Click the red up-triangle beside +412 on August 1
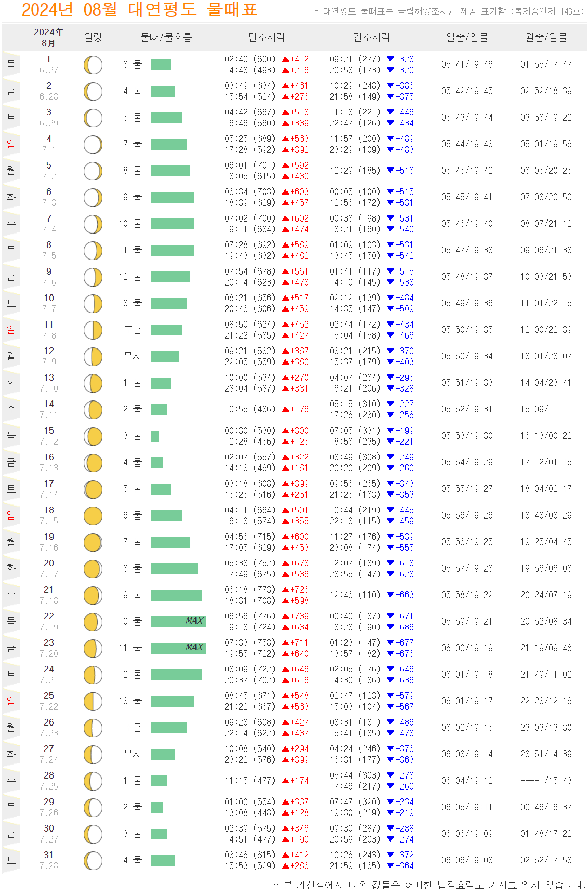This screenshot has height=893, width=588. click(285, 60)
